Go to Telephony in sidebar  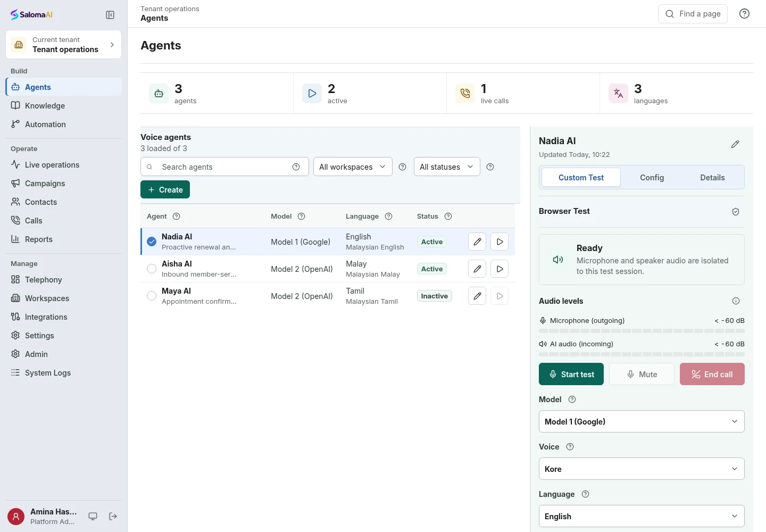pyautogui.click(x=63, y=279)
